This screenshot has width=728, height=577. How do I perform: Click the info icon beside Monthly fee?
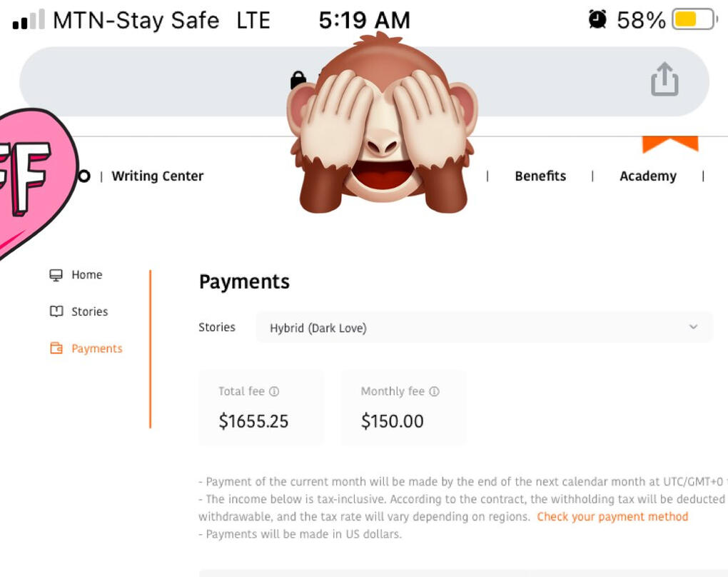[x=434, y=391]
